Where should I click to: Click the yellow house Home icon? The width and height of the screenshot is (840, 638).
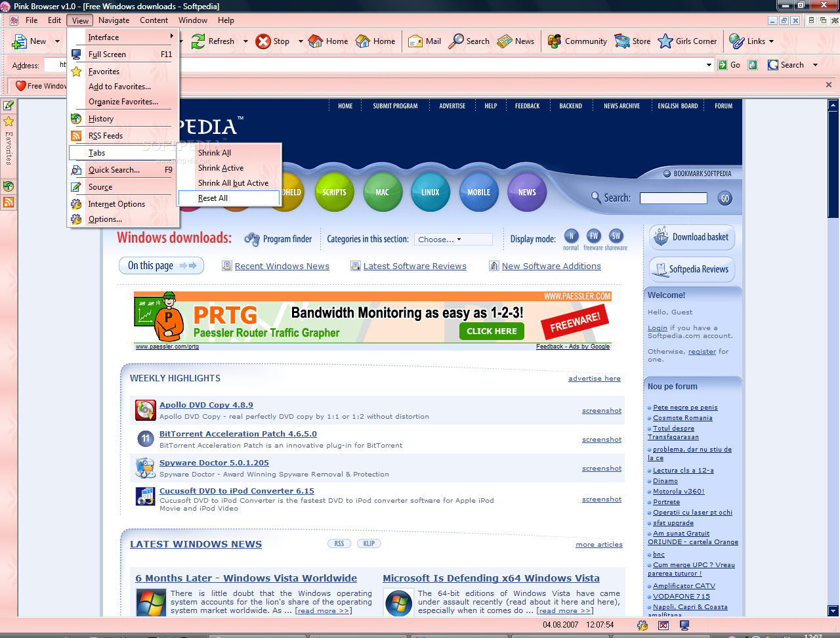363,41
